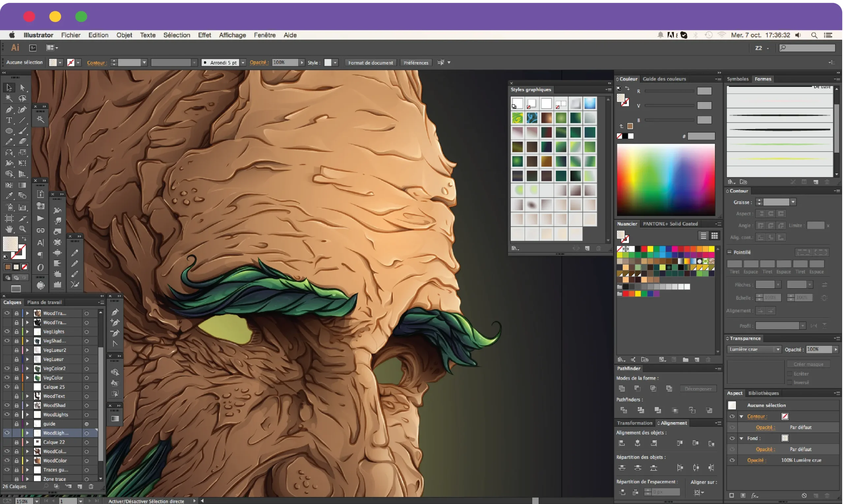Switch to Guide des couleurs tab
844x504 pixels.
click(x=664, y=79)
